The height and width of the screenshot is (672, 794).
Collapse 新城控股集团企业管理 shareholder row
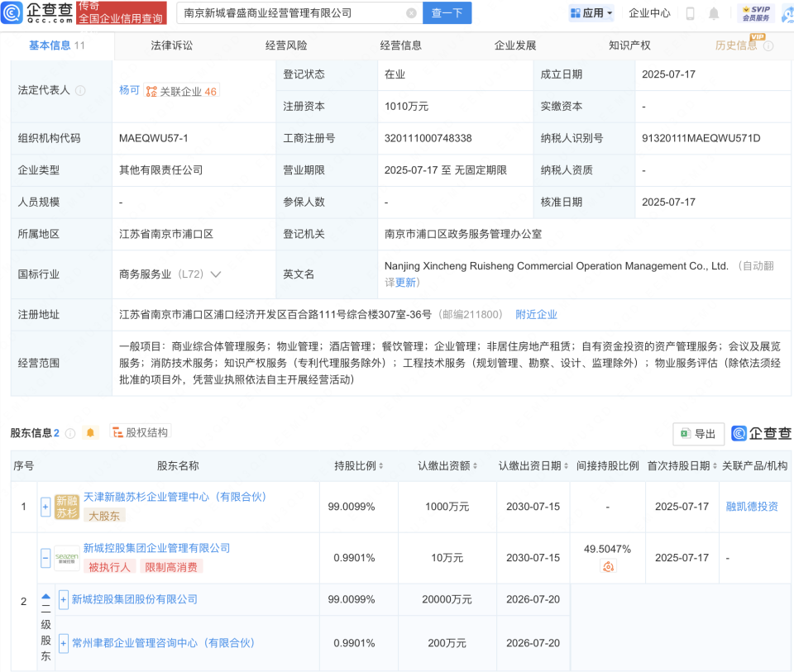point(45,558)
